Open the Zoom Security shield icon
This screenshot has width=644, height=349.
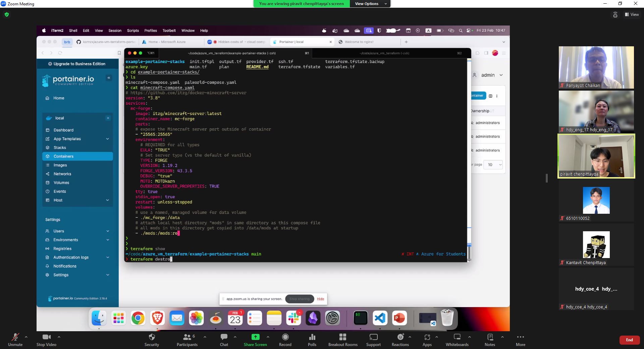tap(152, 337)
